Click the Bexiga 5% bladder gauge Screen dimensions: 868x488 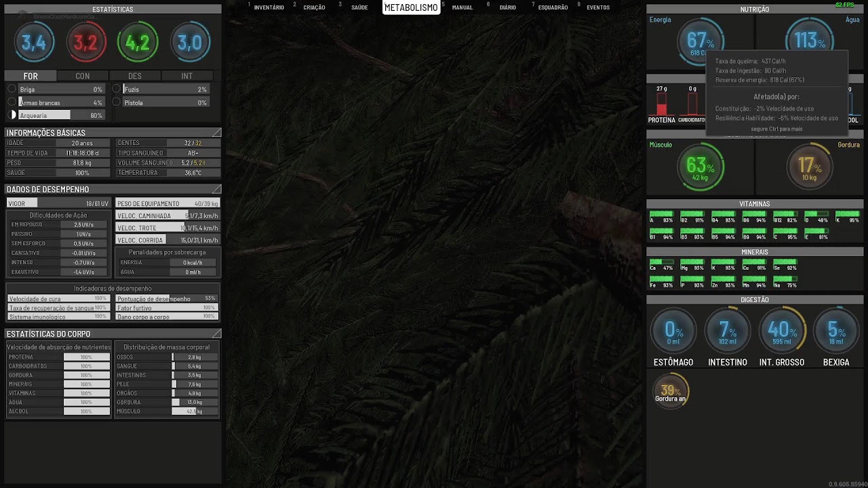pos(836,331)
